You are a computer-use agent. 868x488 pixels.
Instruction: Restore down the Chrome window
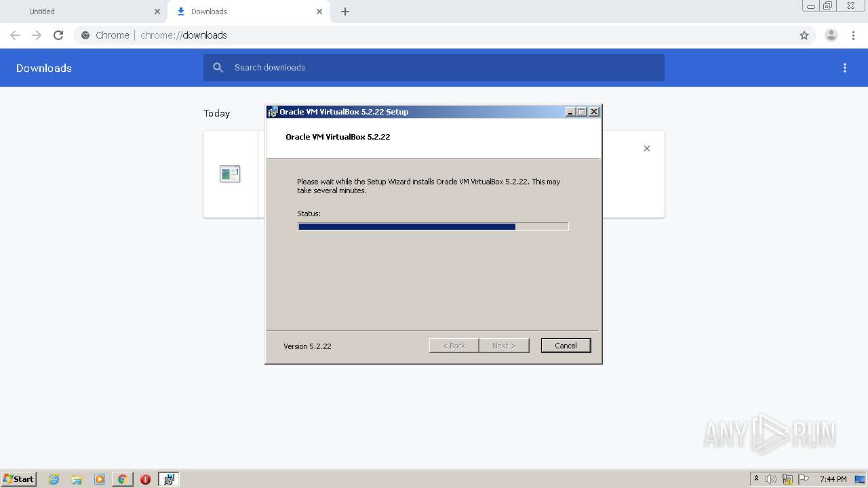[828, 6]
